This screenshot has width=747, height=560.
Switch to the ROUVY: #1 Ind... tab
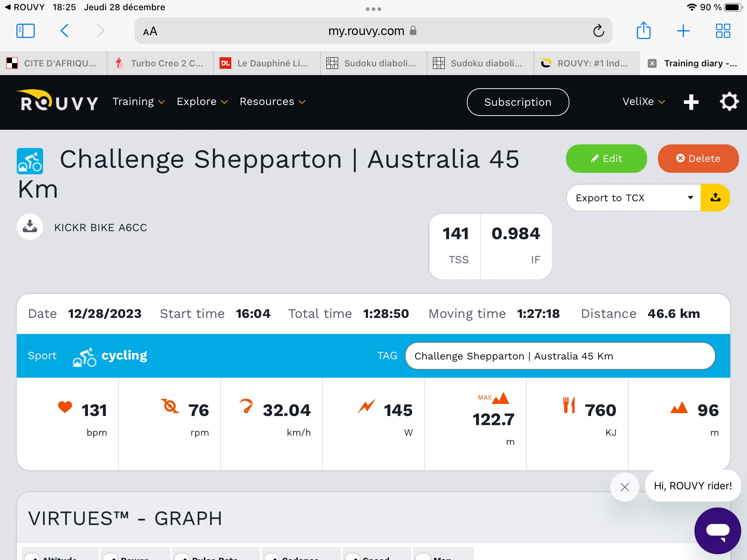tap(587, 63)
